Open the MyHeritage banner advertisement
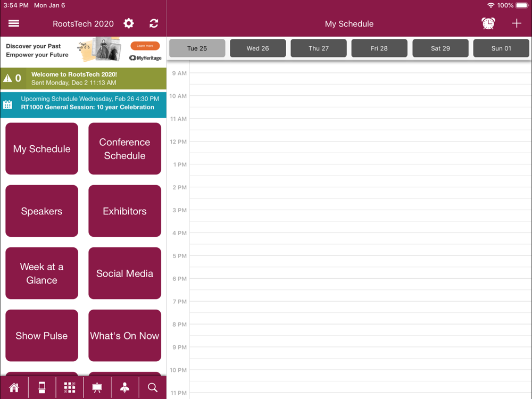The image size is (532, 399). [84, 52]
